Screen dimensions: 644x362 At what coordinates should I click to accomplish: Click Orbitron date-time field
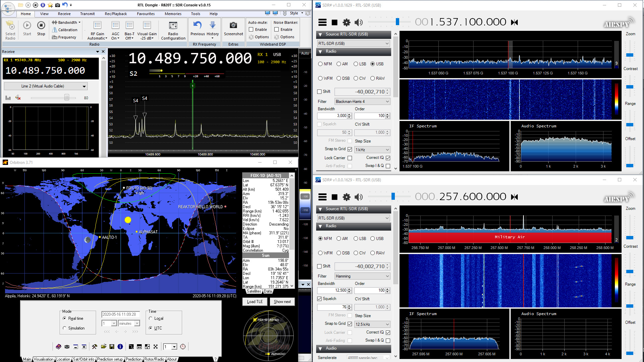tap(120, 314)
